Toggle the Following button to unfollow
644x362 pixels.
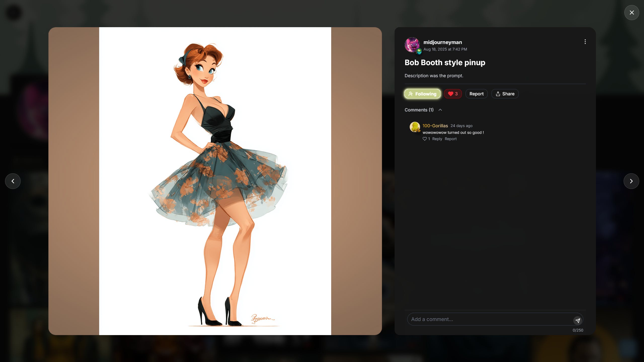[x=422, y=94]
